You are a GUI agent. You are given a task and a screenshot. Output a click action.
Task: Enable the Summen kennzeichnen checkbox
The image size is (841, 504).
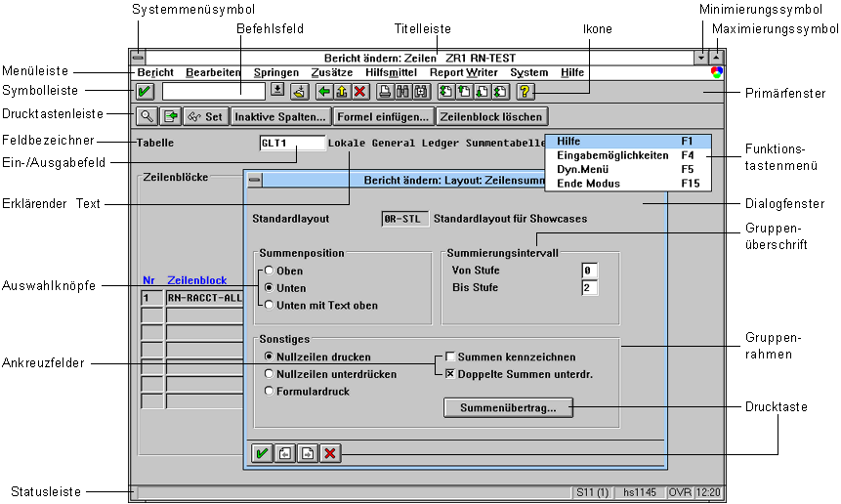click(450, 357)
